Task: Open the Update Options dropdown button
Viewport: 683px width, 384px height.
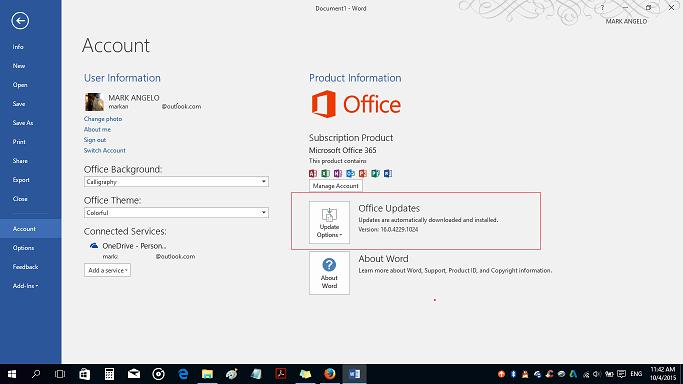Action: (329, 222)
